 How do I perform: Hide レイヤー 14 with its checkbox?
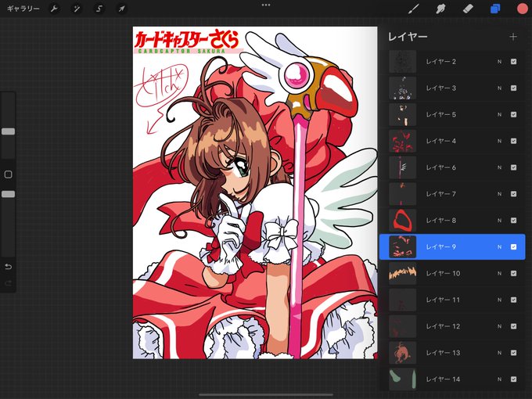514,379
